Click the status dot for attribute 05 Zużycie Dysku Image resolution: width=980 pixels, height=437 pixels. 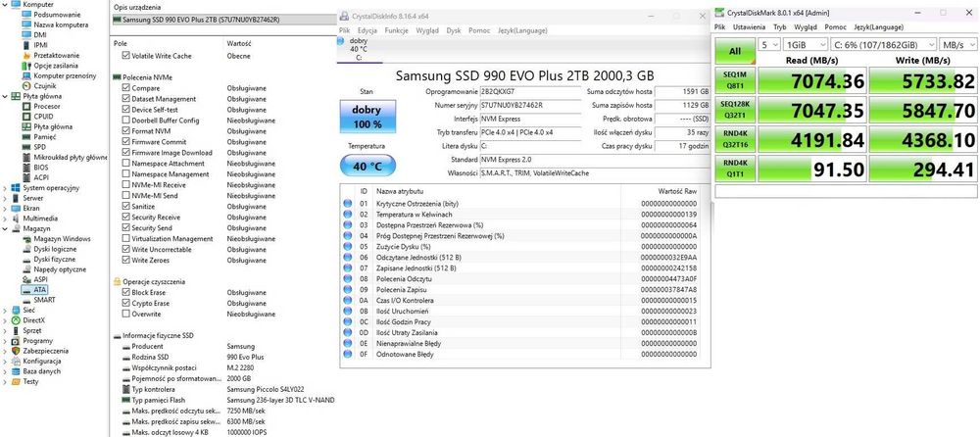pyautogui.click(x=347, y=247)
